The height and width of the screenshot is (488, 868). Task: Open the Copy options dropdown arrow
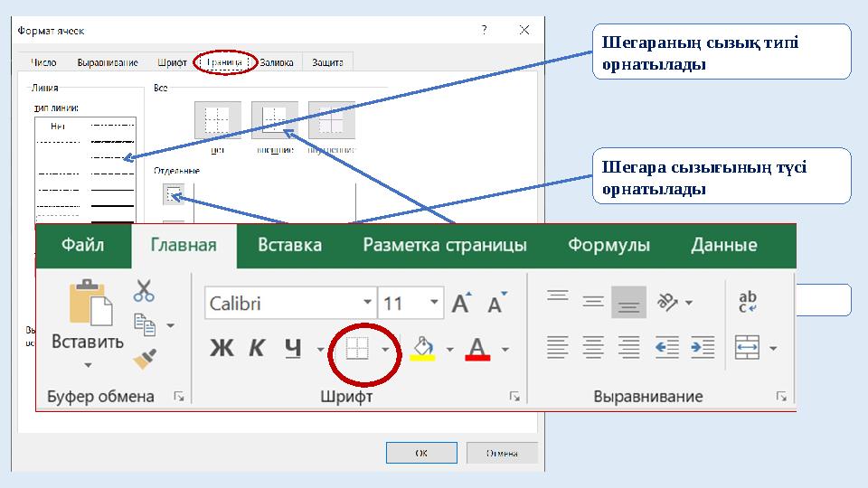point(171,325)
